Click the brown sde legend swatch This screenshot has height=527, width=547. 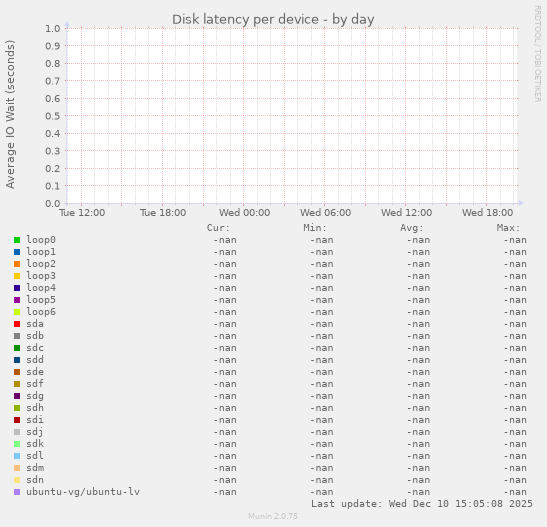tap(17, 372)
